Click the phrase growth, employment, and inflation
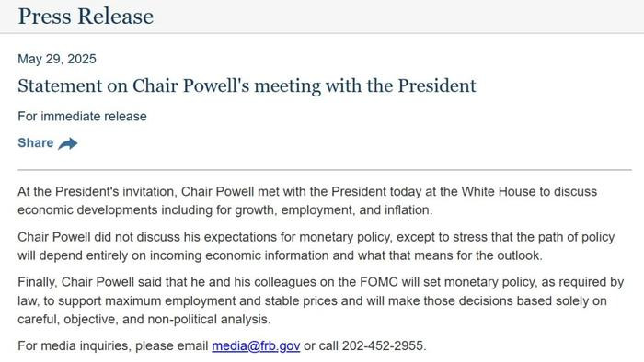The image size is (644, 362). (333, 209)
